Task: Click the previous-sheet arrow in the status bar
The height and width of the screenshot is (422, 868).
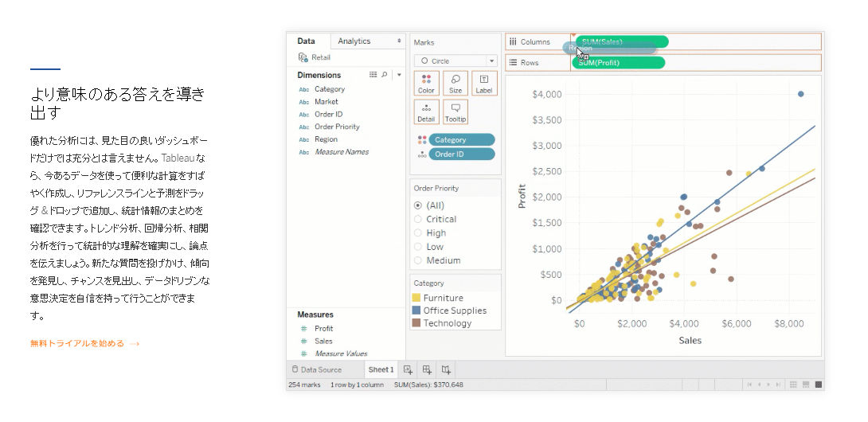Action: click(760, 385)
